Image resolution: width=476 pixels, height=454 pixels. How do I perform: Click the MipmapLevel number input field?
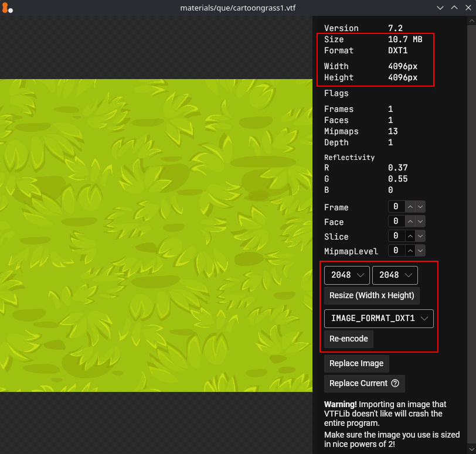point(397,251)
